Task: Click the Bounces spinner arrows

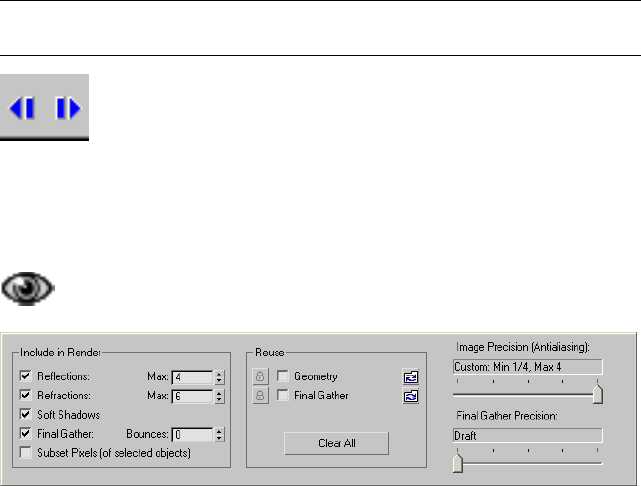Action: click(220, 435)
